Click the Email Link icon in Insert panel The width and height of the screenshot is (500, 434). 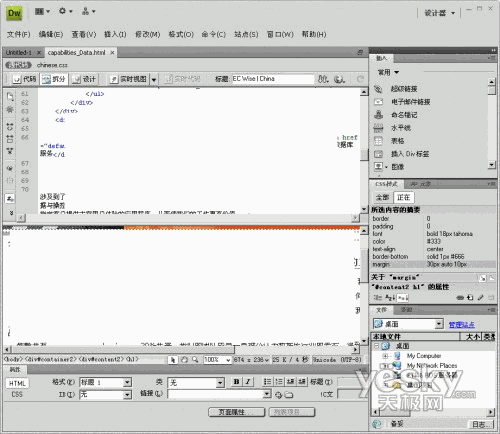point(378,102)
